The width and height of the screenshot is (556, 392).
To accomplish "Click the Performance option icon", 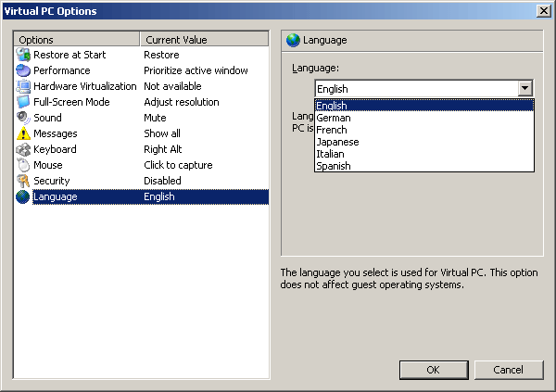I will (23, 70).
